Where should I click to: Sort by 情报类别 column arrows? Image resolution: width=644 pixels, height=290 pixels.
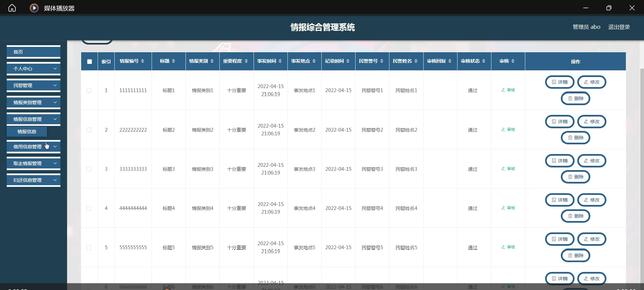click(212, 61)
